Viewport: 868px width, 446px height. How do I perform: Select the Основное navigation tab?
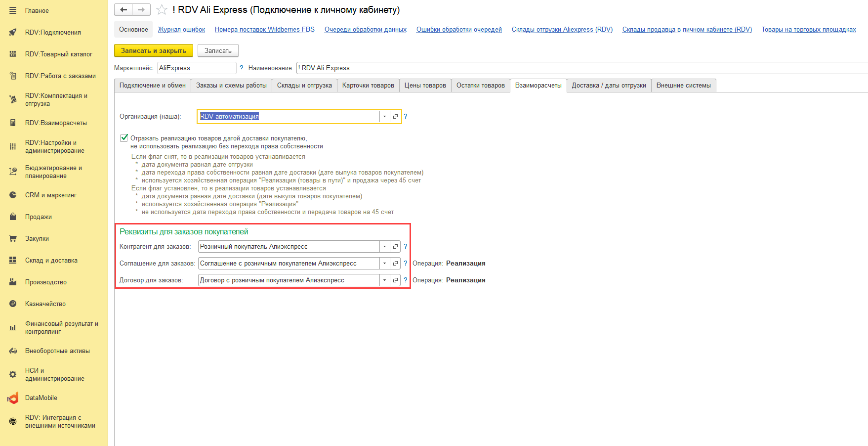click(133, 29)
